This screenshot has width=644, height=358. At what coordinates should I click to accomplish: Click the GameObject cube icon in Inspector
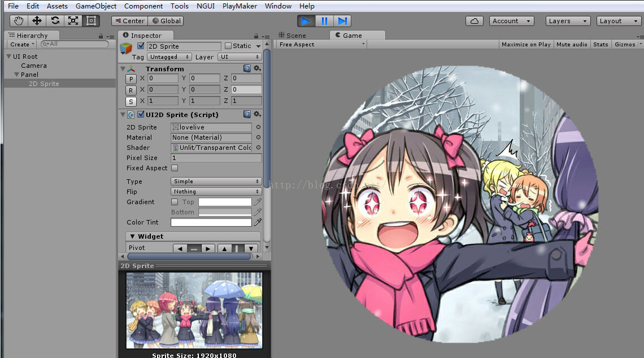[126, 49]
